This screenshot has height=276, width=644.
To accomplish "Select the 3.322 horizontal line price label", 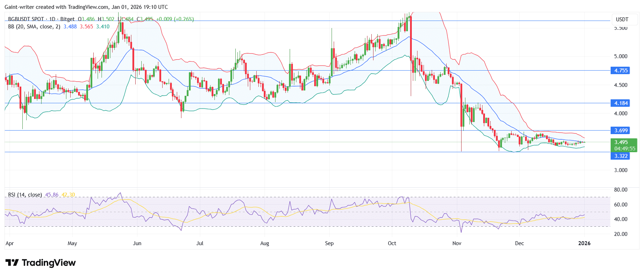I will (621, 156).
